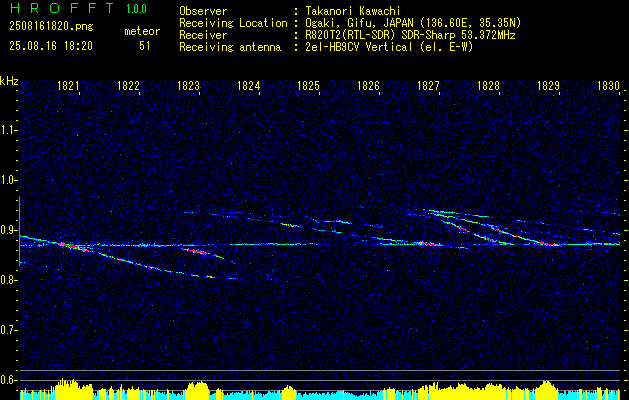Screen dimensions: 629x400
Task: Click the 1830 time axis marker
Action: pyautogui.click(x=609, y=85)
